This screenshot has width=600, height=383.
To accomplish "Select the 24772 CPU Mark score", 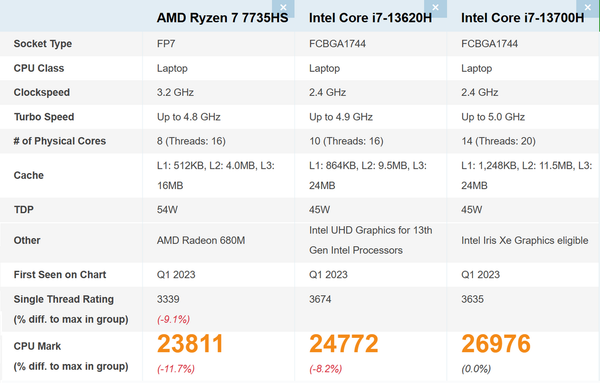I will 344,344.
